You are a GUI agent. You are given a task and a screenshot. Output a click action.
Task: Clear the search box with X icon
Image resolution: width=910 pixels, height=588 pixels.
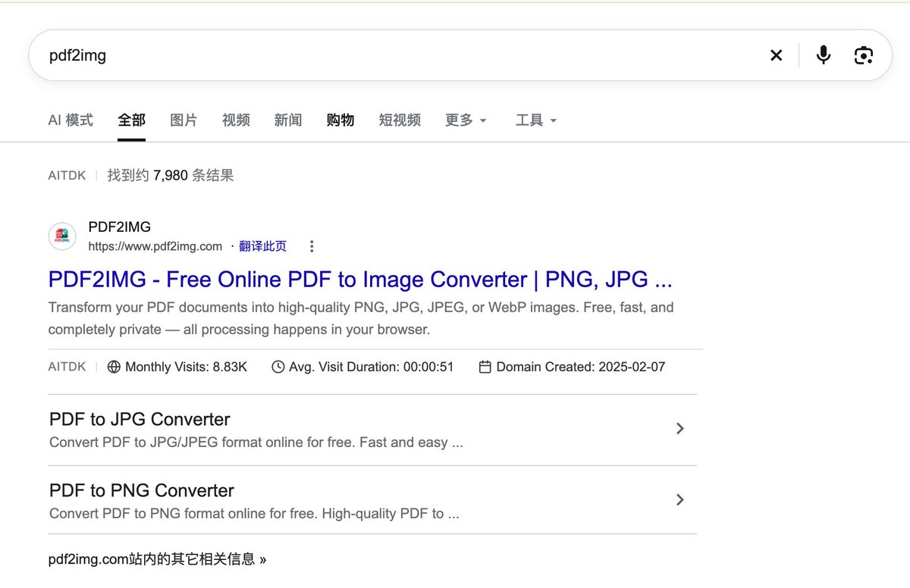coord(776,55)
